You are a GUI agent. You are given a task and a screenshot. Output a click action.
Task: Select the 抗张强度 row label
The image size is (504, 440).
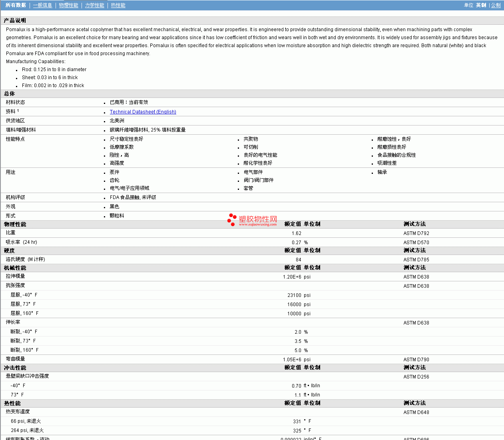tap(16, 285)
